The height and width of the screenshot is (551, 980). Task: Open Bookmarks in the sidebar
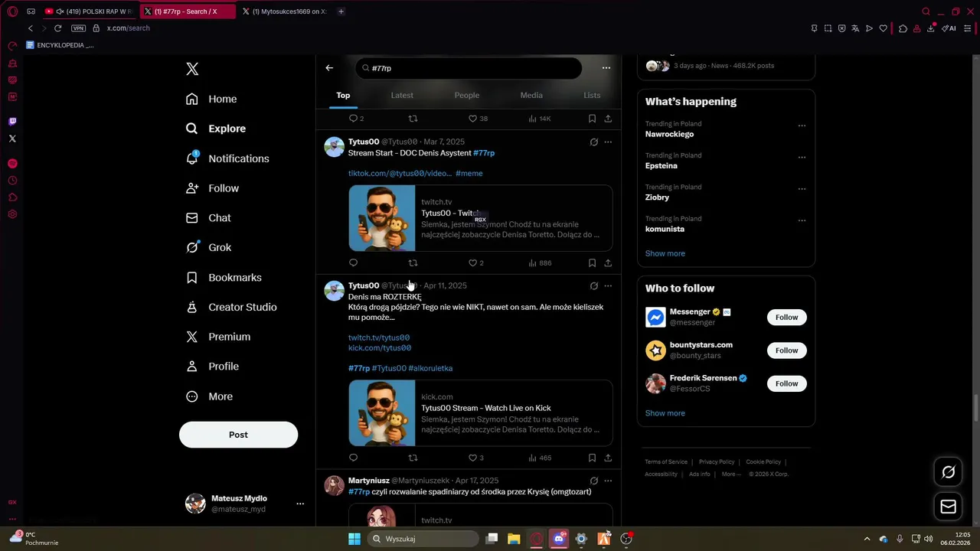pos(224,277)
